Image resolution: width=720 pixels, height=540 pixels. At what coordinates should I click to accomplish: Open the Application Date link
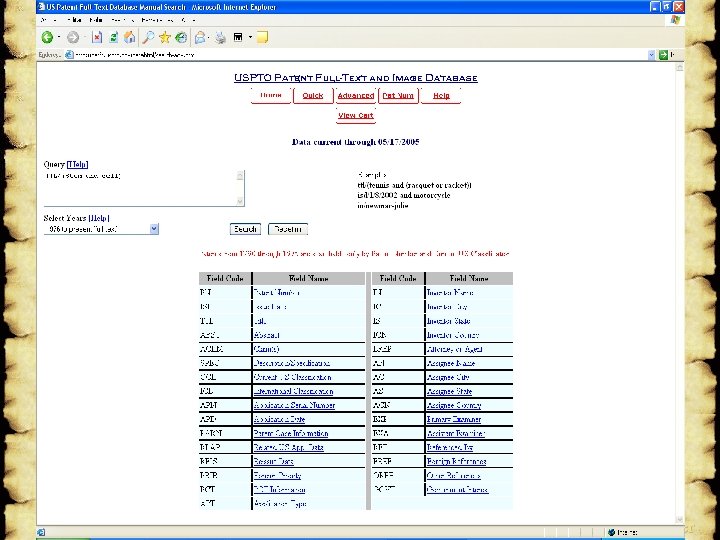(x=279, y=419)
